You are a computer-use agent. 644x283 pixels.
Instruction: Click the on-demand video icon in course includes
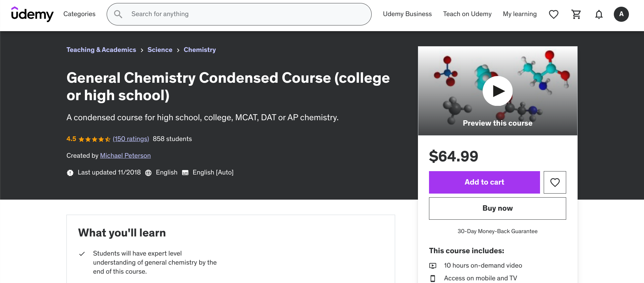coord(433,265)
